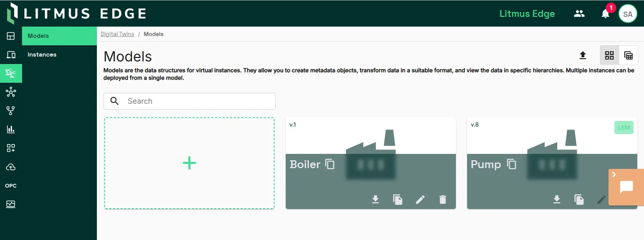Open the notifications bell
The height and width of the screenshot is (240, 644).
[605, 14]
